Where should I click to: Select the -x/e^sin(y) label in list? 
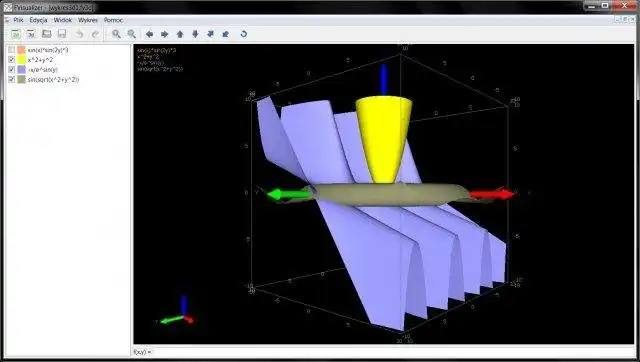click(42, 69)
